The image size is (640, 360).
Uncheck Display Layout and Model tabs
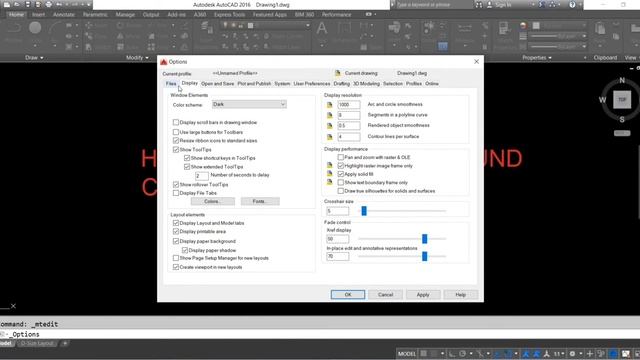(x=176, y=223)
